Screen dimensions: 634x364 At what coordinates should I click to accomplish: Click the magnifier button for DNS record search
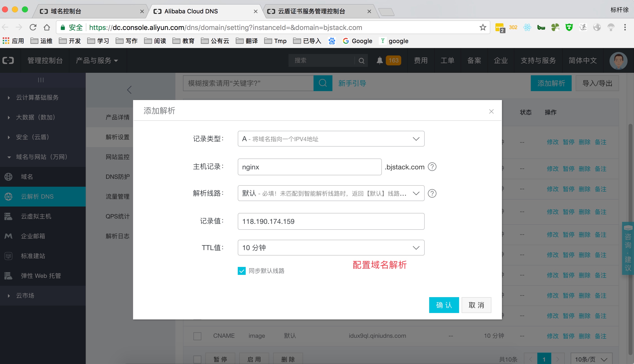pos(323,83)
